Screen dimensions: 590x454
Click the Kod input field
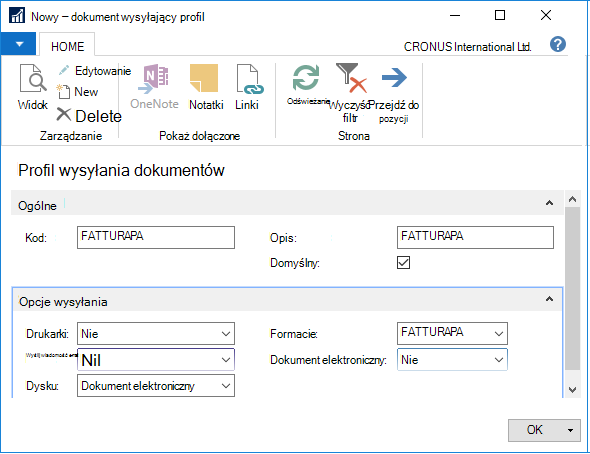(156, 237)
